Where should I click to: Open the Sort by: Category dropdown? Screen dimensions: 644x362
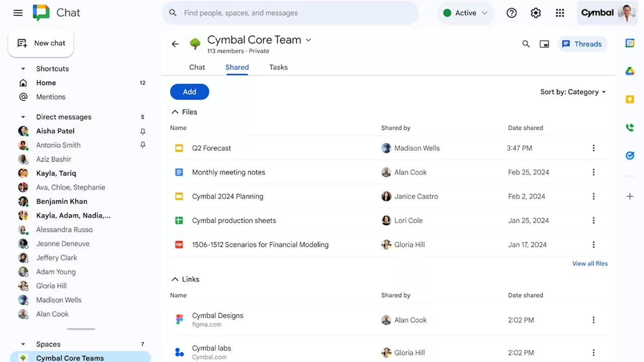(x=573, y=92)
